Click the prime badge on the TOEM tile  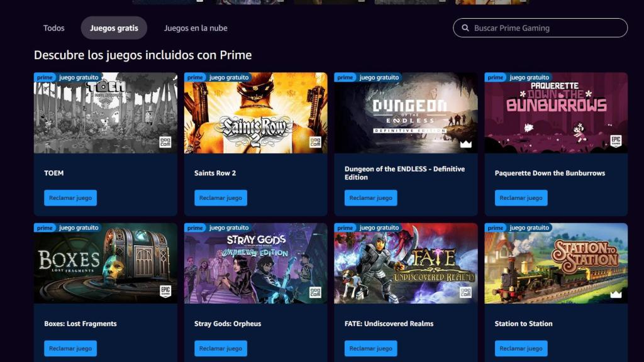(x=45, y=77)
